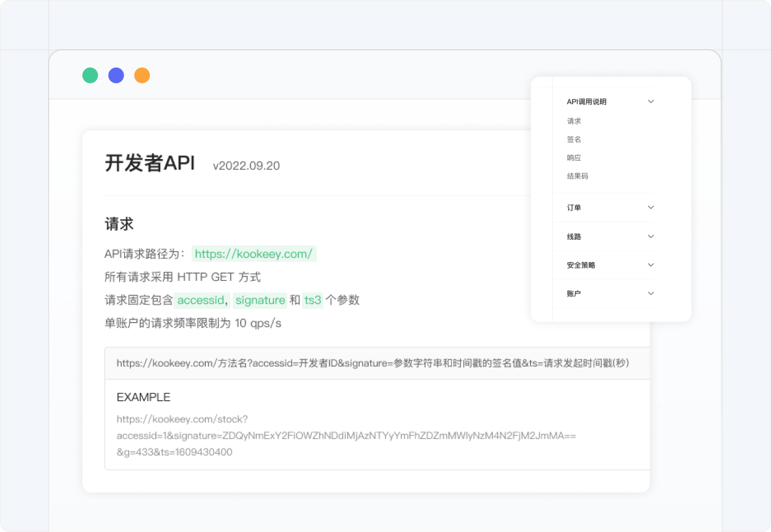Expand the 安全策略 section chevron

650,265
